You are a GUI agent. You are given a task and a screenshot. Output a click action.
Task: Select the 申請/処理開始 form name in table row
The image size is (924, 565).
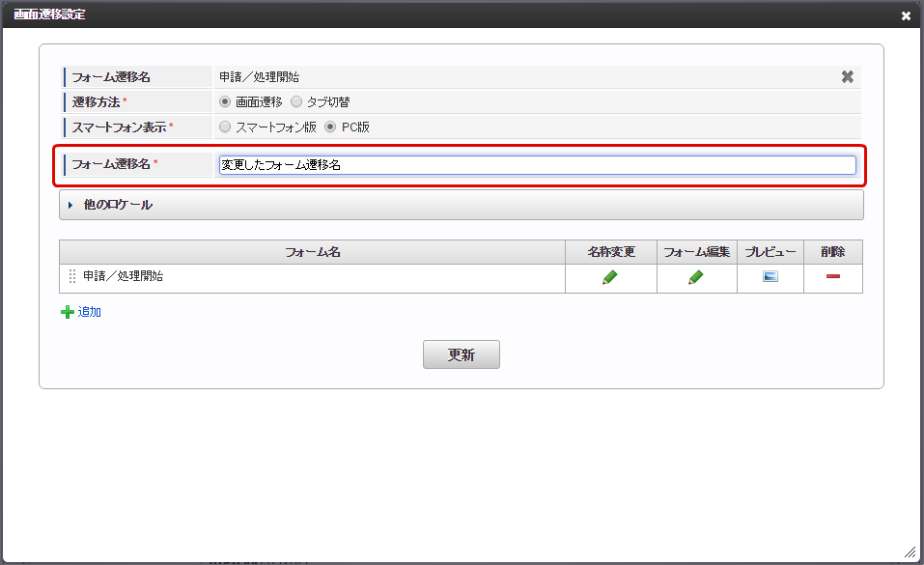tap(124, 276)
